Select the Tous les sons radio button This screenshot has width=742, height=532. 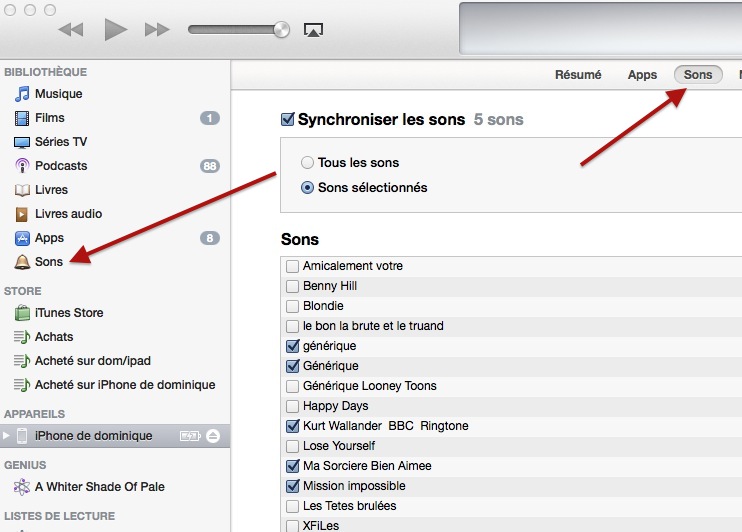click(307, 163)
